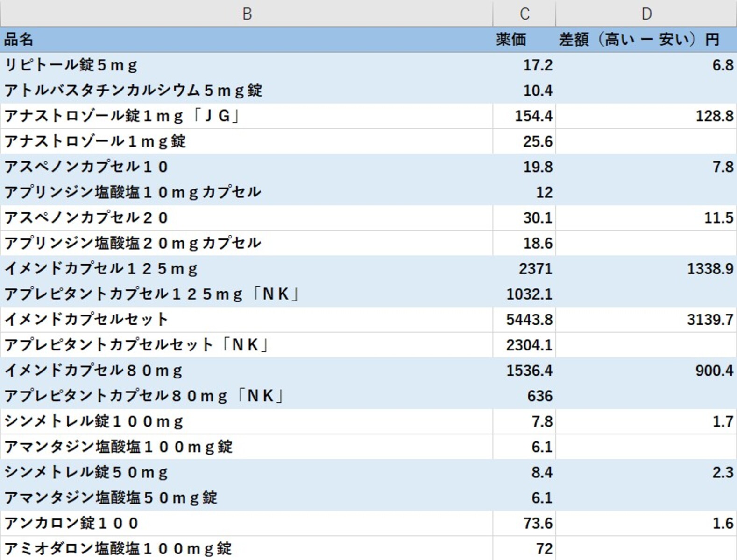Select cell アスペノンカプセル１０
Screen dimensions: 737x560
click(247, 167)
